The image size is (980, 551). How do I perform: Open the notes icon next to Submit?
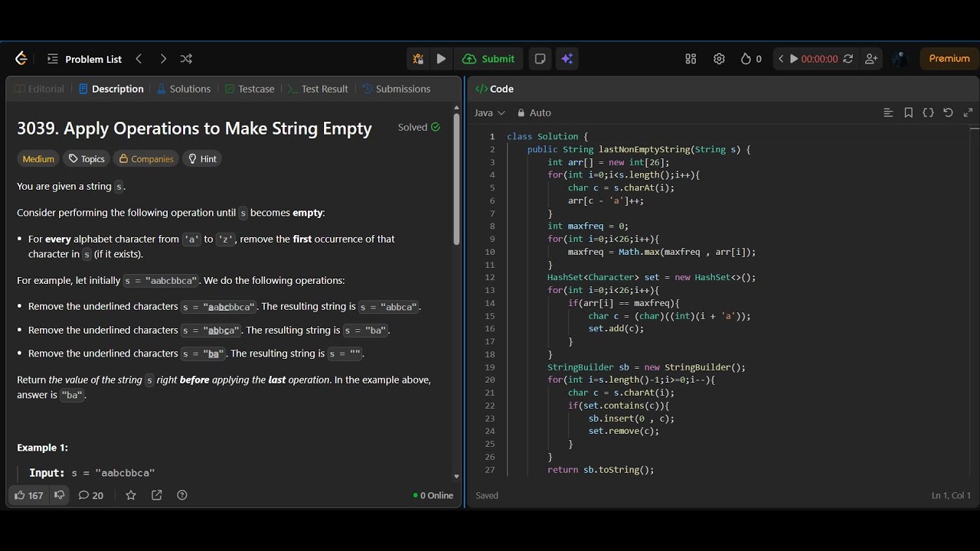(x=540, y=59)
